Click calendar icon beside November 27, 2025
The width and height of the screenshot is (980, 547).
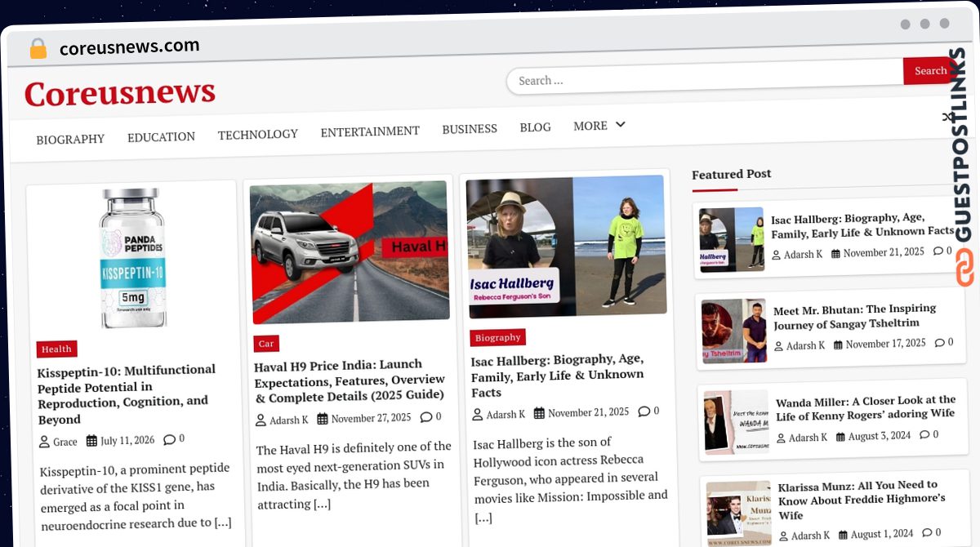(323, 419)
